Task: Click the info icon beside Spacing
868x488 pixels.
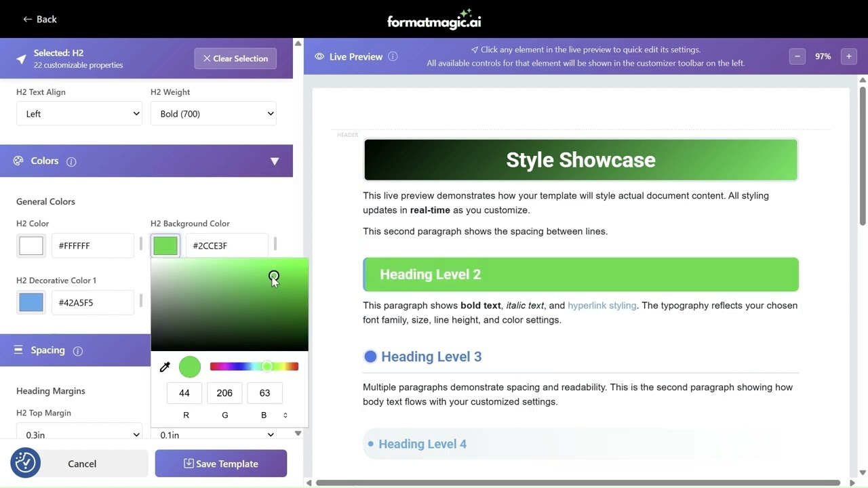Action: tap(77, 350)
